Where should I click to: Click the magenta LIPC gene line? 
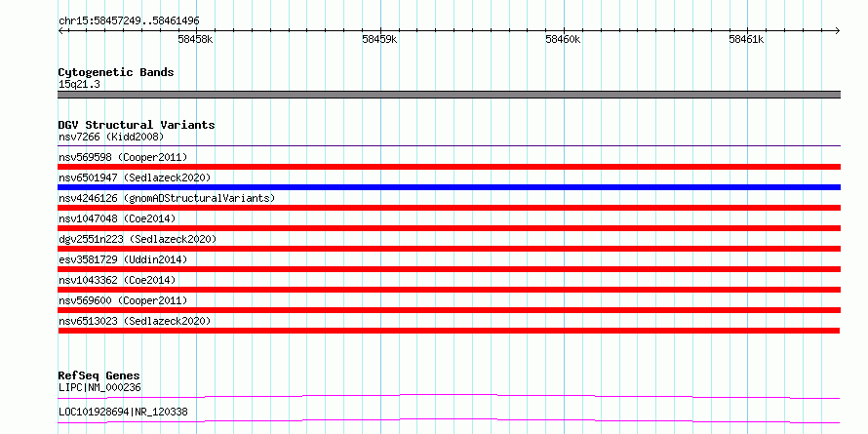pyautogui.click(x=449, y=396)
